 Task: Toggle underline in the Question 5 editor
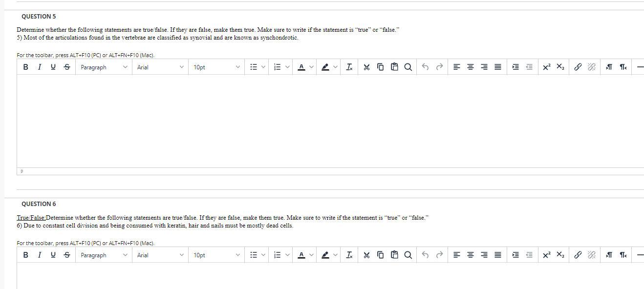point(53,67)
